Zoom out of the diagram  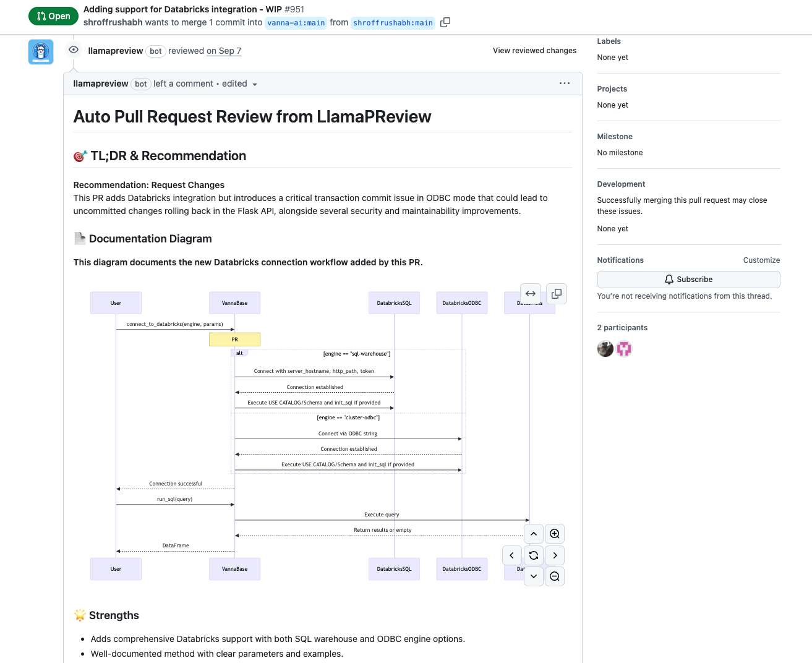coord(555,576)
